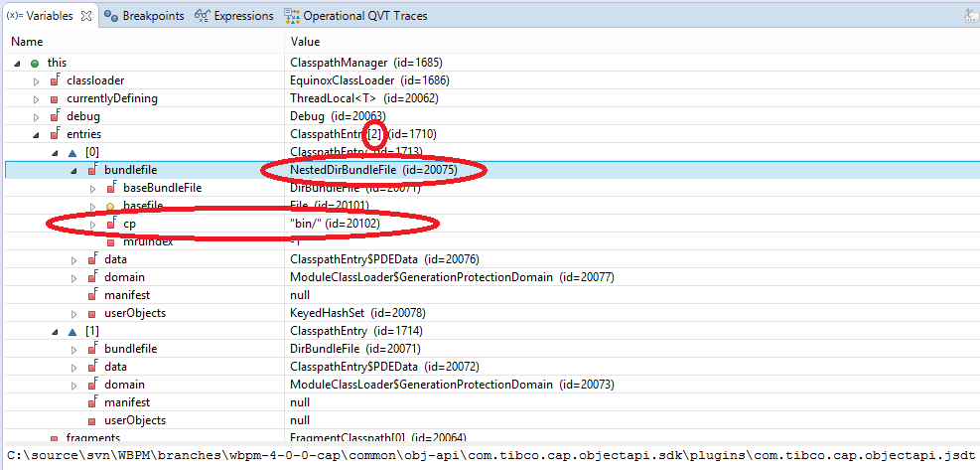Click the green circle icon beside 'this'

(36, 63)
